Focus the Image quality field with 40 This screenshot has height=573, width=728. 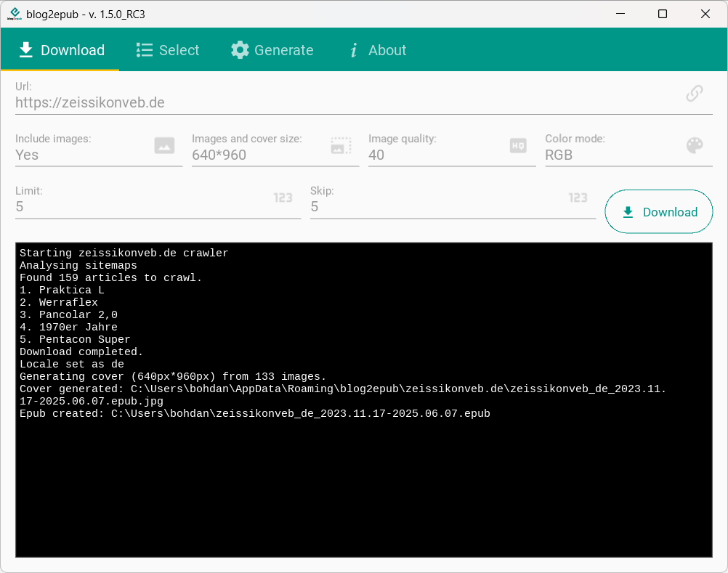[x=436, y=155]
